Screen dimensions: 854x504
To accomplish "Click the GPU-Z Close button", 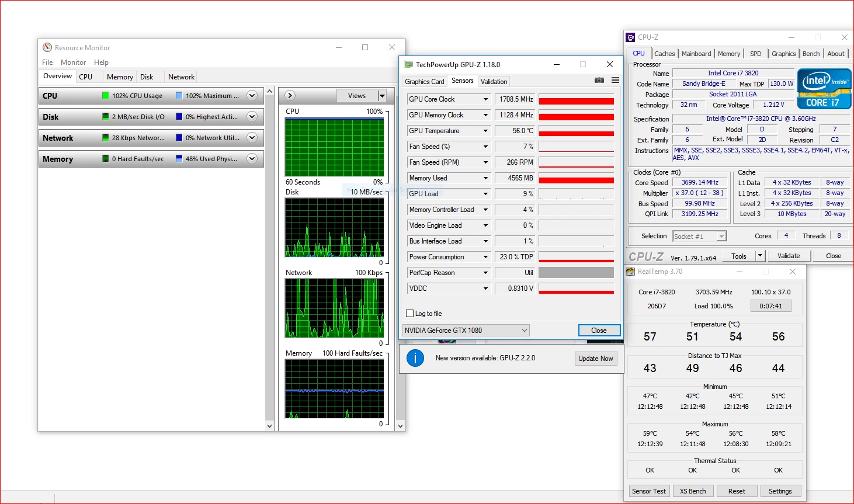I will point(599,331).
